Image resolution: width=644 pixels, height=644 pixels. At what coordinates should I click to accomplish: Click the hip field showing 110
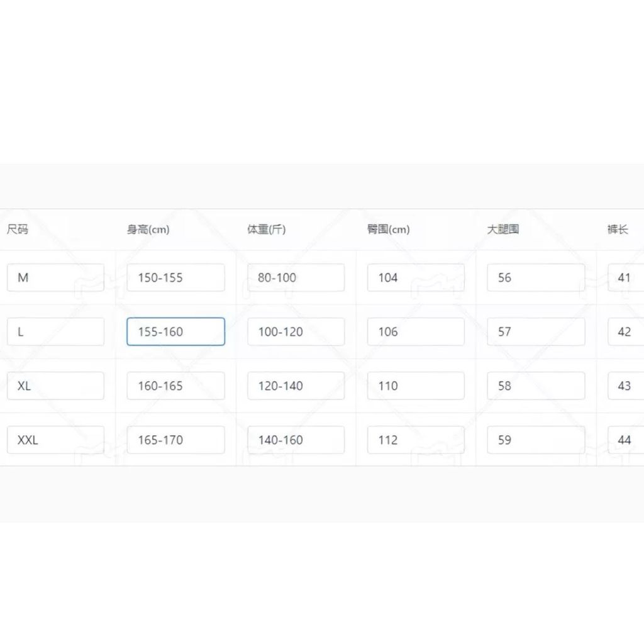(x=416, y=386)
